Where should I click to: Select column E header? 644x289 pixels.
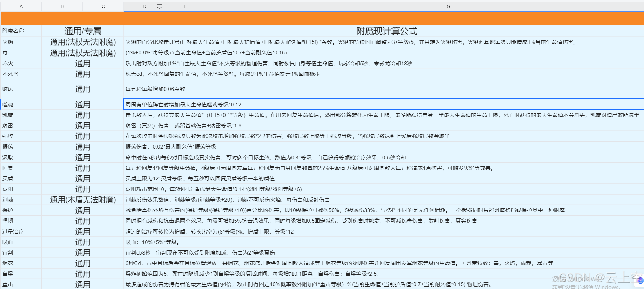[185, 6]
